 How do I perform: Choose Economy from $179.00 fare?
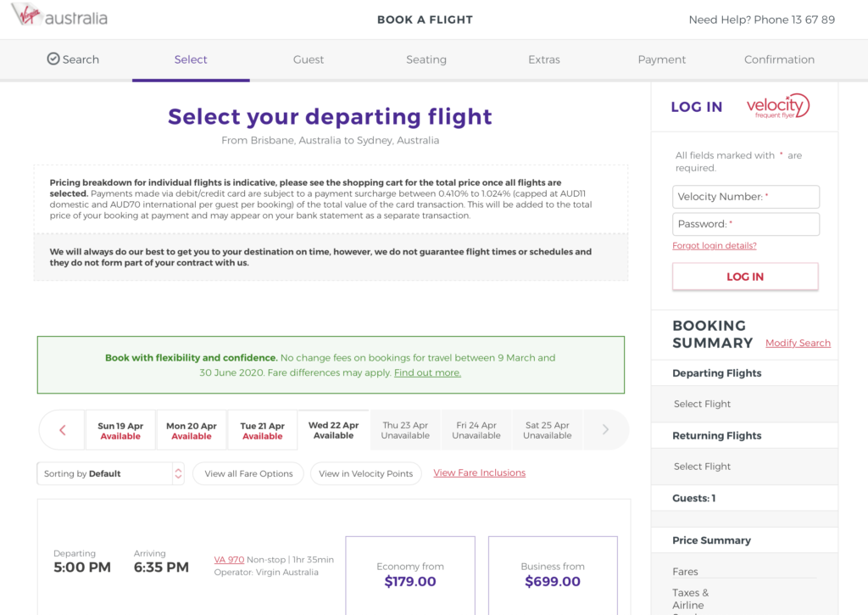(x=410, y=575)
